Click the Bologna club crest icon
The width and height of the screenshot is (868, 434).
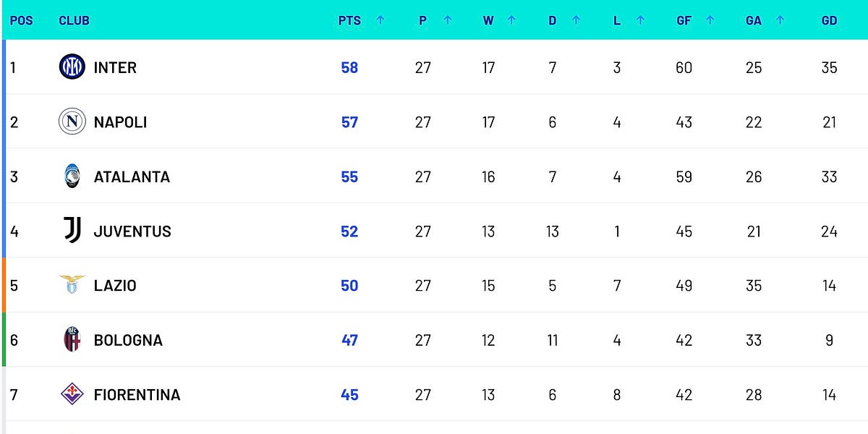point(72,340)
